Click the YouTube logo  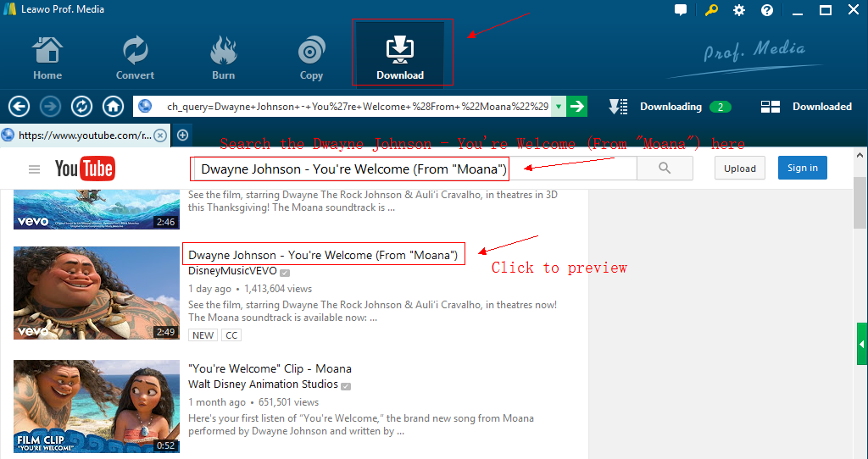tap(85, 169)
